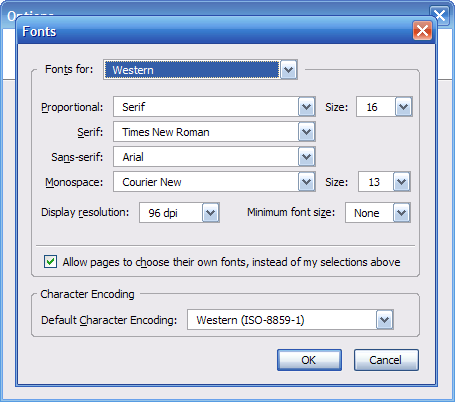Viewport: 455px width, 403px height.
Task: Close the Options window behind the dialog
Action: (x=440, y=15)
